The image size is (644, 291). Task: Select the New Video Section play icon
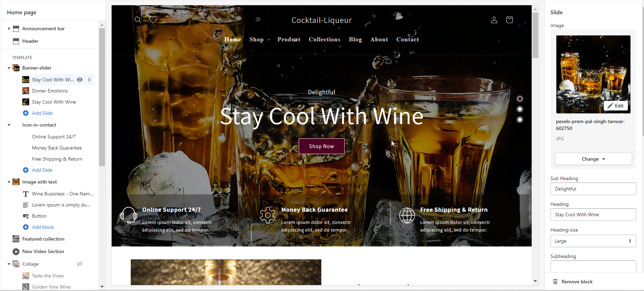click(16, 251)
